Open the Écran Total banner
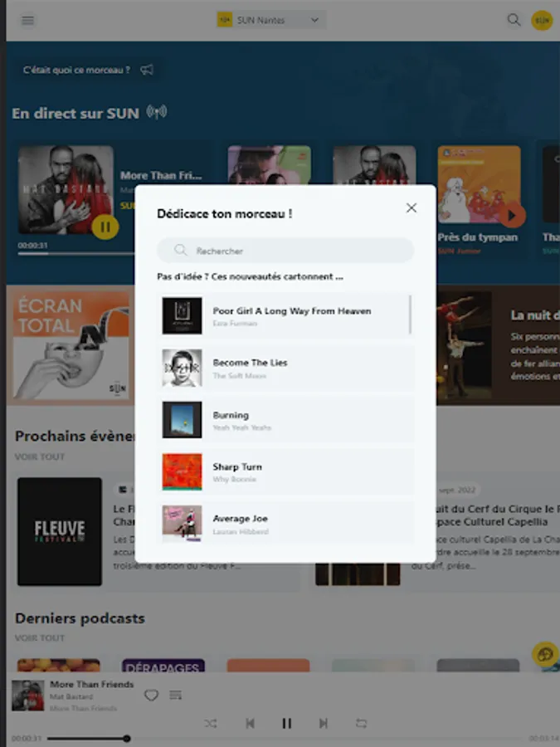 coord(71,345)
